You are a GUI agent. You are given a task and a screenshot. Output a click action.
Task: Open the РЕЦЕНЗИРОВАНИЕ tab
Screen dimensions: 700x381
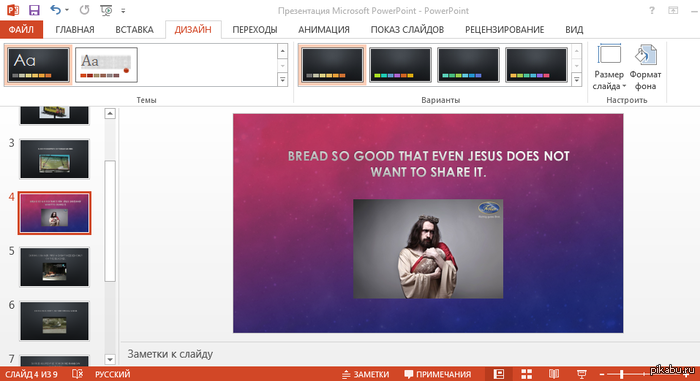pos(504,29)
